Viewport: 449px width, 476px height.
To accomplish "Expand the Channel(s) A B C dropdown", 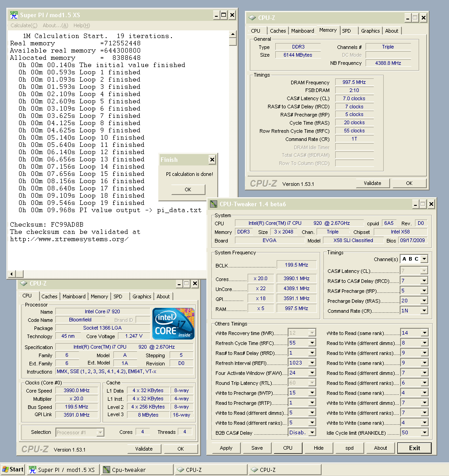I will tap(424, 259).
